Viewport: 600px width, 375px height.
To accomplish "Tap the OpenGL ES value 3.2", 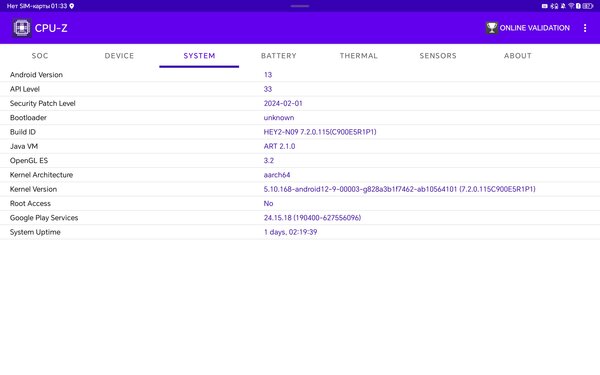I will click(x=269, y=161).
